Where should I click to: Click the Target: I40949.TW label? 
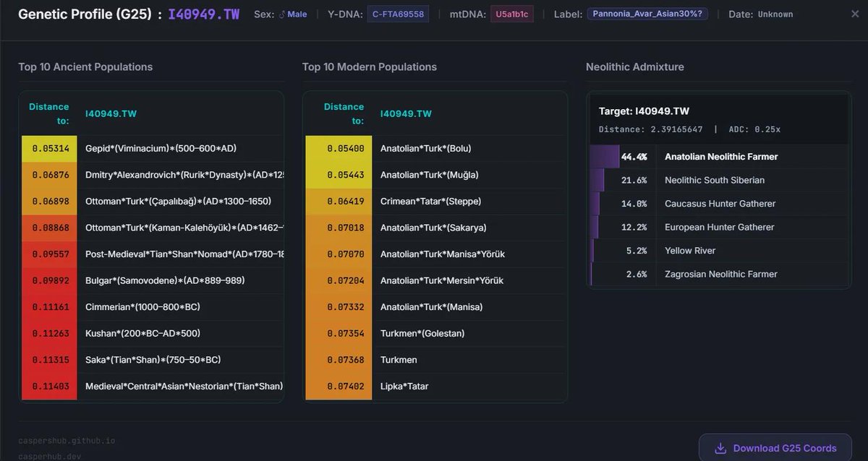tap(644, 111)
